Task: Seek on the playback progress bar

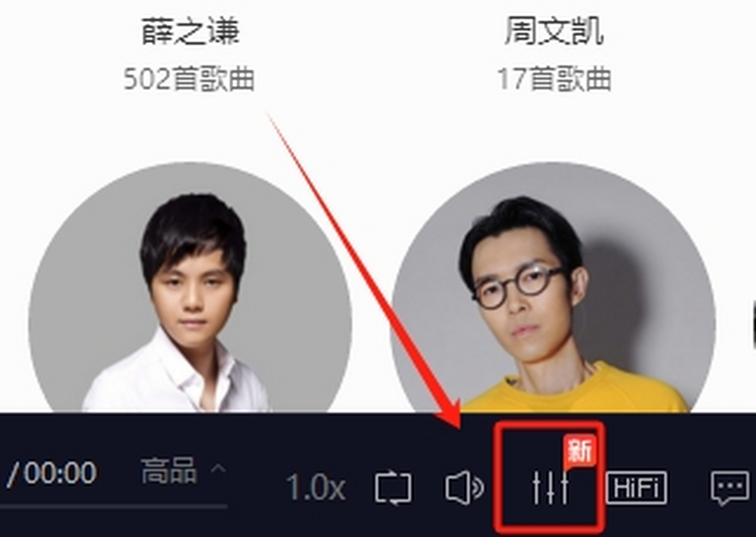Action: tap(113, 506)
